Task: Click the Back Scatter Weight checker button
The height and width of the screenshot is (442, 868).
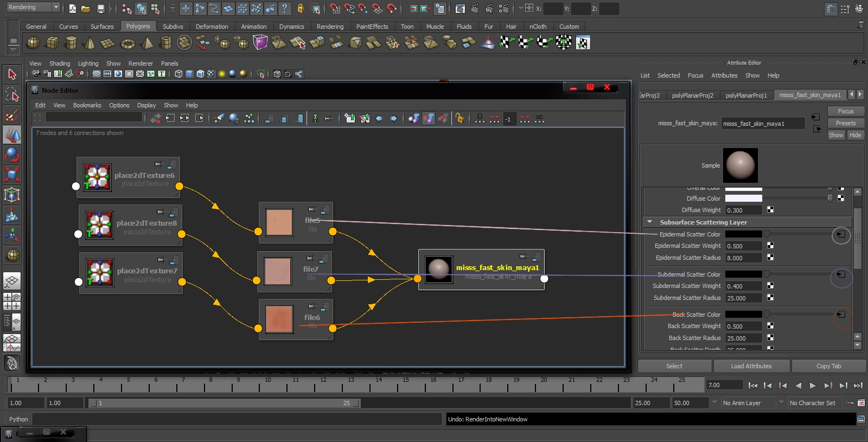Action: point(770,326)
